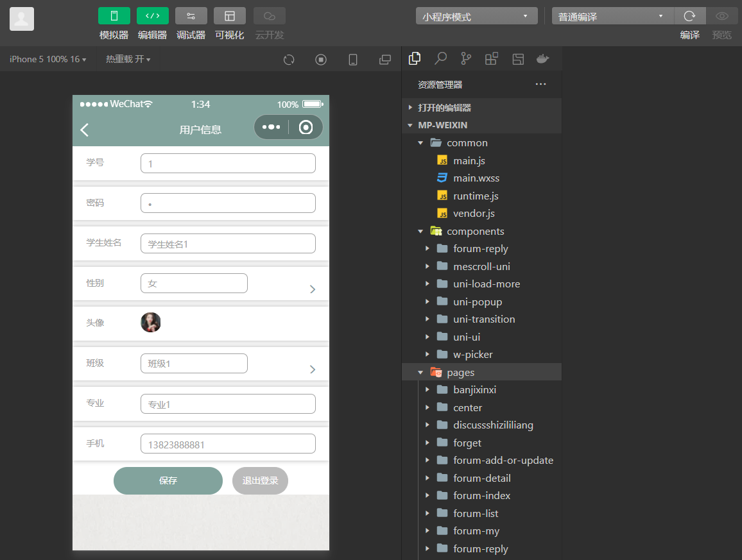Screen dimensions: 742x560
Task: Toggle the Simulator (模拟器) panel button
Action: (114, 16)
